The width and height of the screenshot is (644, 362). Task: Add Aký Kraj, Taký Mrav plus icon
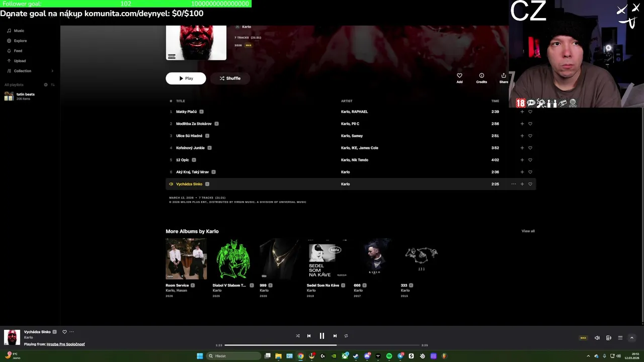pyautogui.click(x=522, y=172)
